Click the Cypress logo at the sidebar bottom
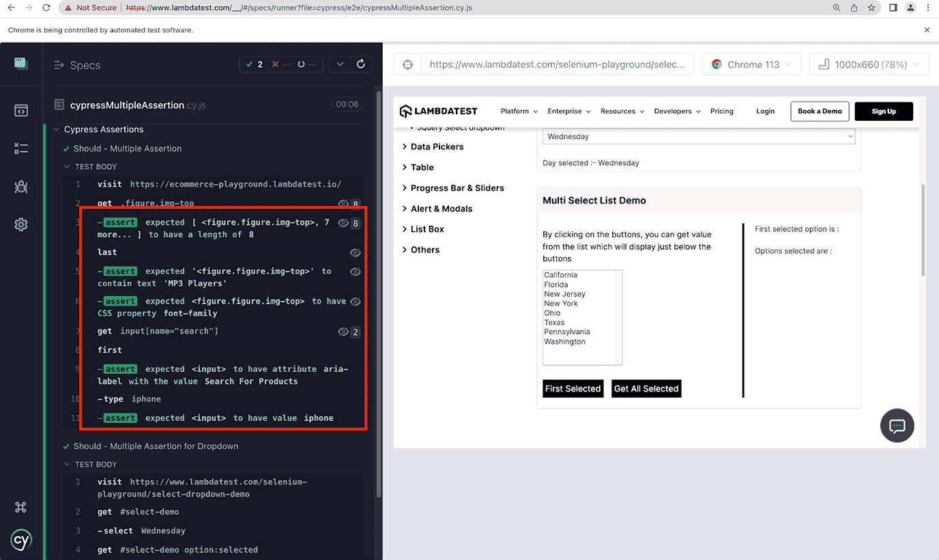 pyautogui.click(x=21, y=540)
